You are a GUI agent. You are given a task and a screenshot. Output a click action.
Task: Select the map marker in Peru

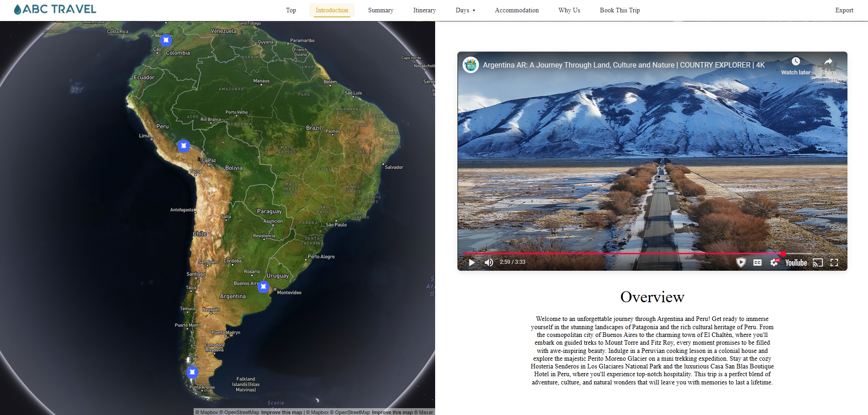(184, 146)
